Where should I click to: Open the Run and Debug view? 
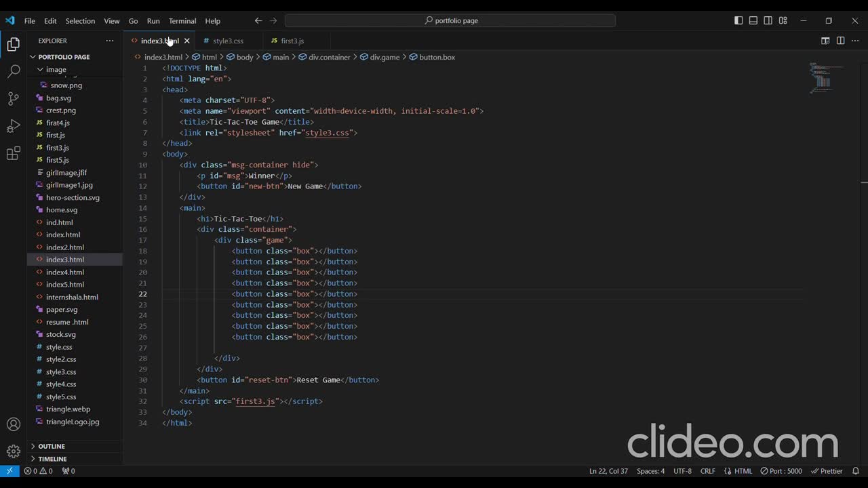tap(14, 126)
